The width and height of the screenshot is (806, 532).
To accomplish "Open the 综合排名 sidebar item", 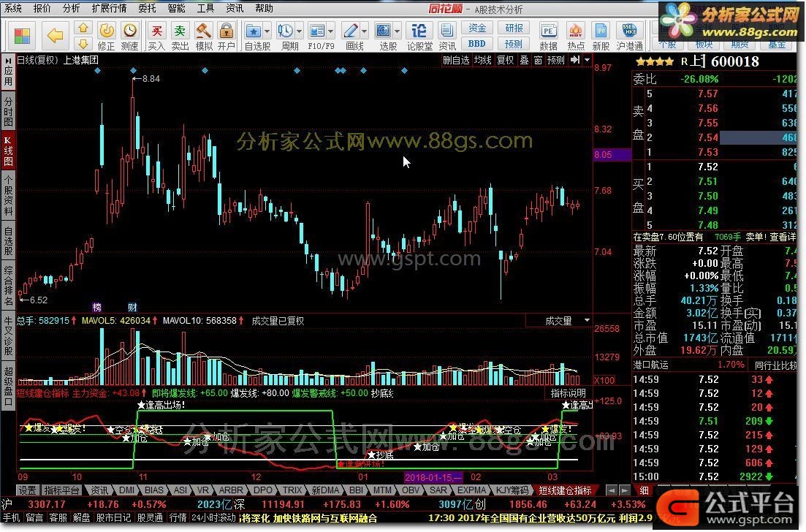I will click(x=8, y=286).
